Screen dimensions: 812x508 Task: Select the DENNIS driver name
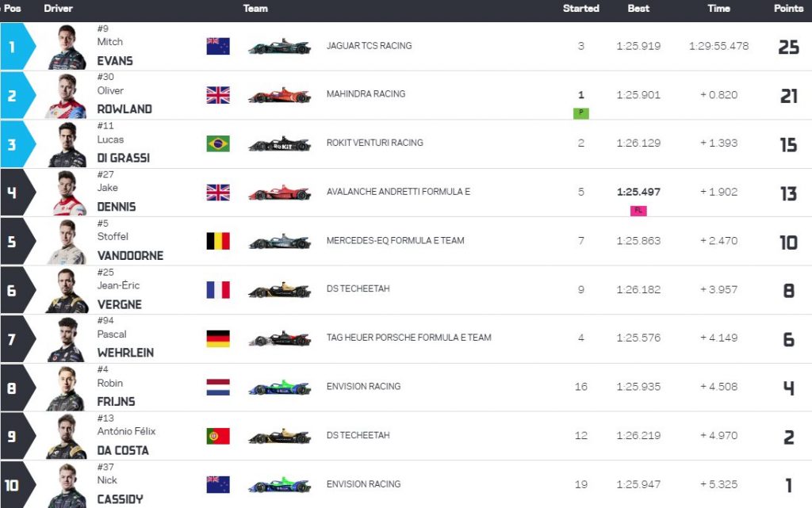[117, 207]
